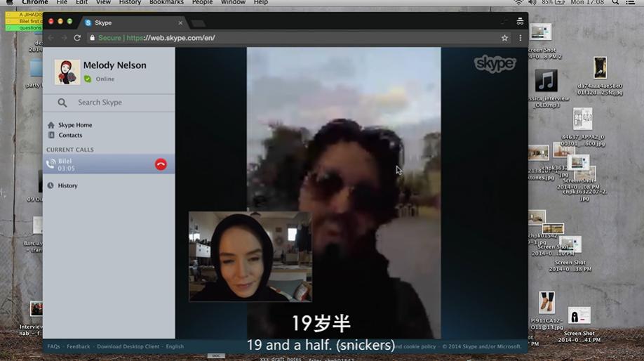This screenshot has height=361, width=644.
Task: Click the FAQs footer link
Action: (x=54, y=347)
